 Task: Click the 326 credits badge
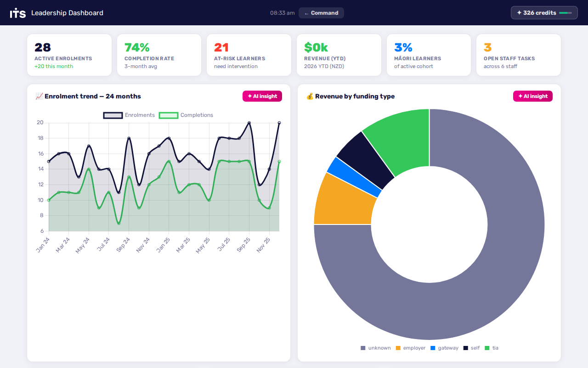coord(544,13)
